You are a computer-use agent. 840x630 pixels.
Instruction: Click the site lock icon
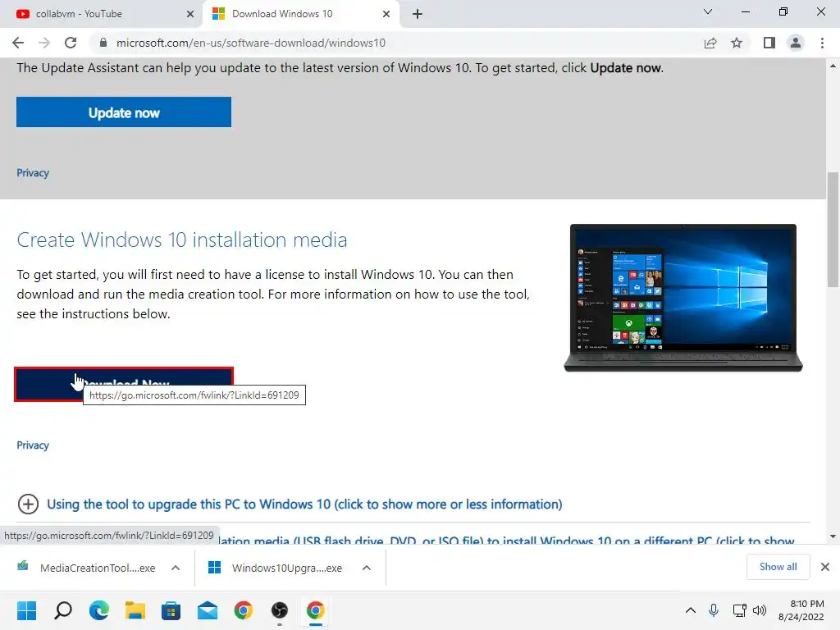[x=103, y=43]
